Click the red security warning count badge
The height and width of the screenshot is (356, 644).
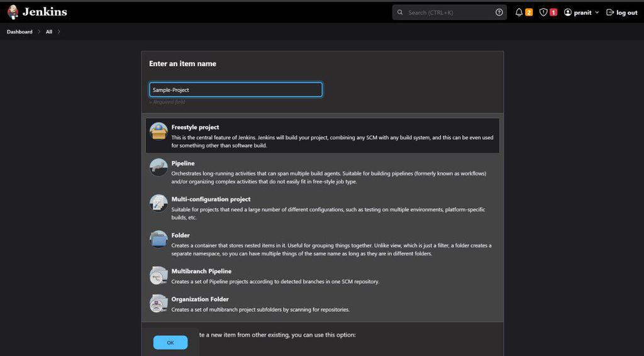[553, 13]
